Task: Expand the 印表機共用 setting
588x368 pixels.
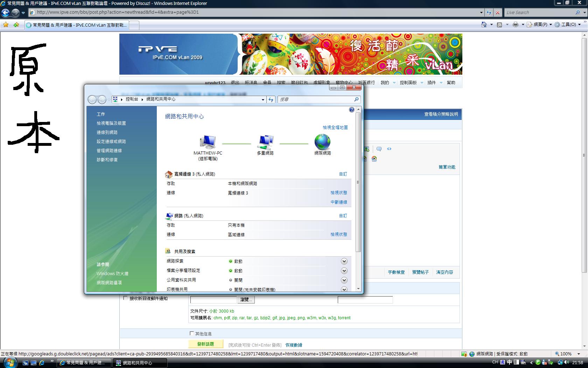Action: point(344,289)
